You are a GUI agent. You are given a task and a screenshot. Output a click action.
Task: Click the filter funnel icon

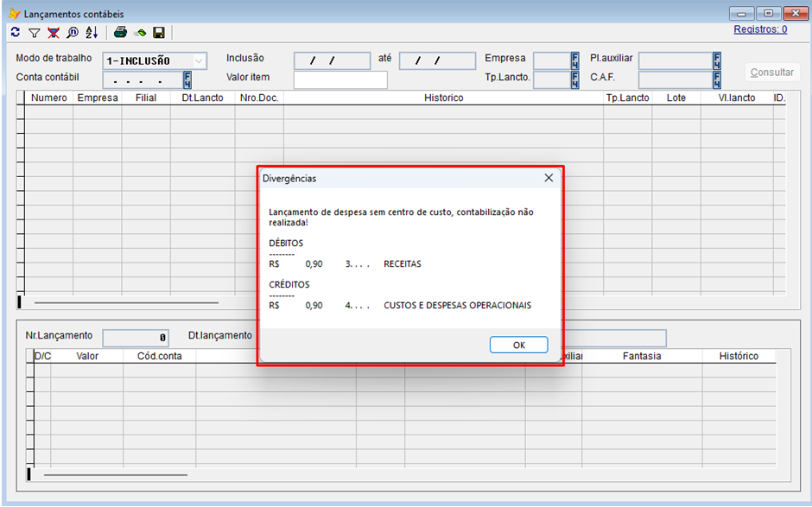[x=35, y=32]
